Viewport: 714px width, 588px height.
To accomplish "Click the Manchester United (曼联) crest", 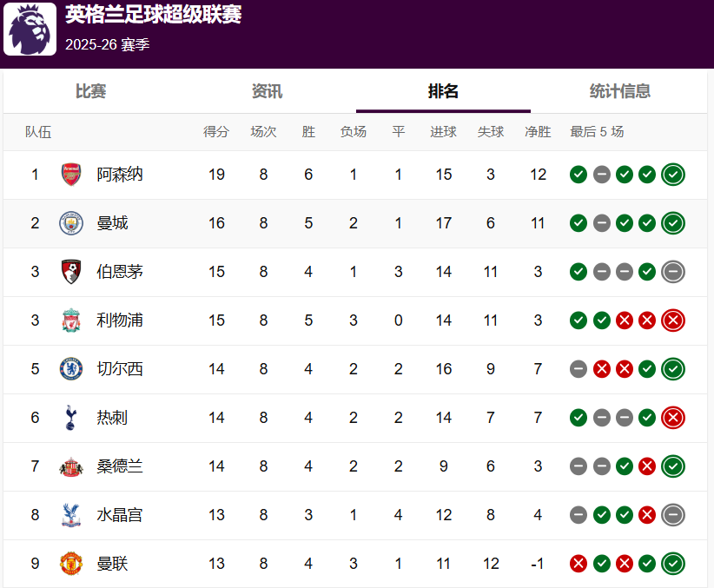I will click(x=70, y=564).
